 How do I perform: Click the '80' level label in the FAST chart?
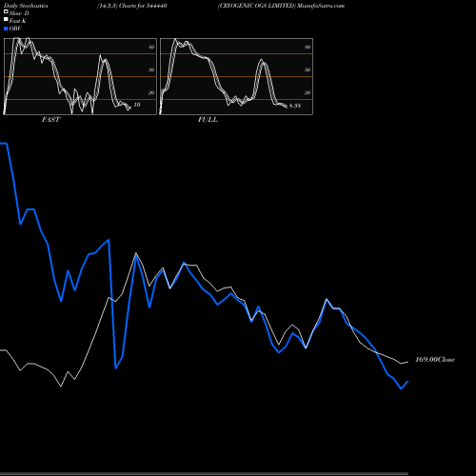[x=151, y=47]
